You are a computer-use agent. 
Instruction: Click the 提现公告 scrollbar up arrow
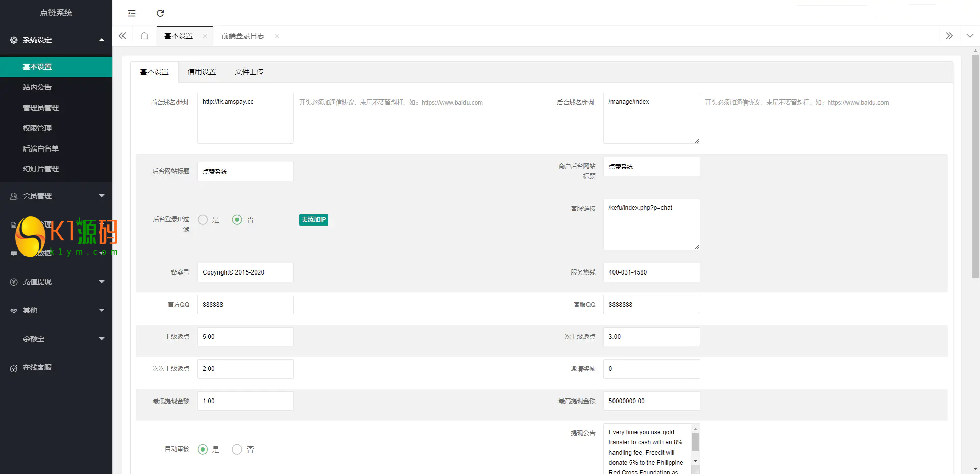click(x=695, y=429)
